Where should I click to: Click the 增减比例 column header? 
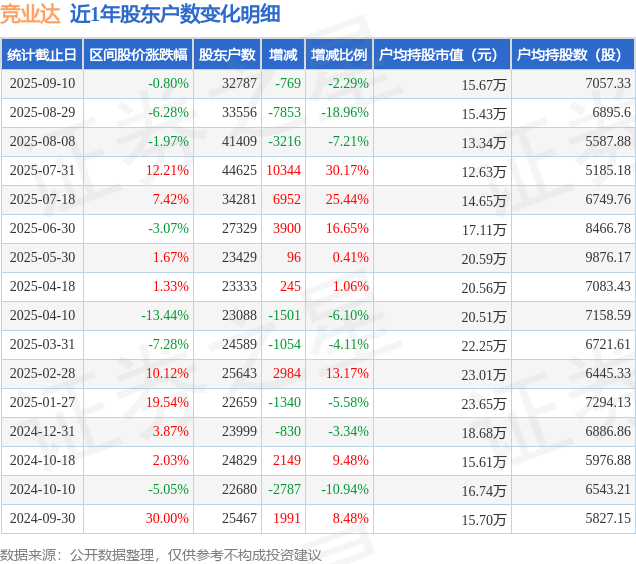339,55
